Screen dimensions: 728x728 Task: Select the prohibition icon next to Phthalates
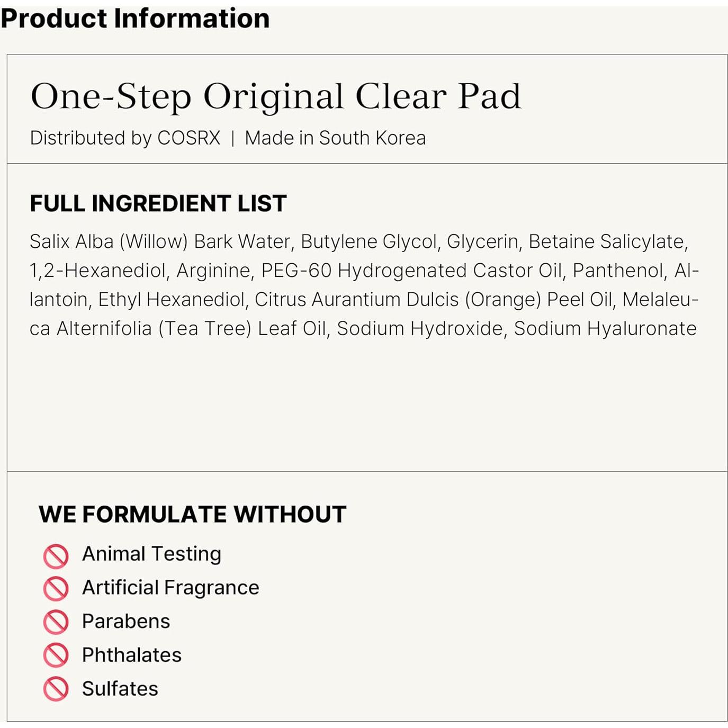[56, 655]
